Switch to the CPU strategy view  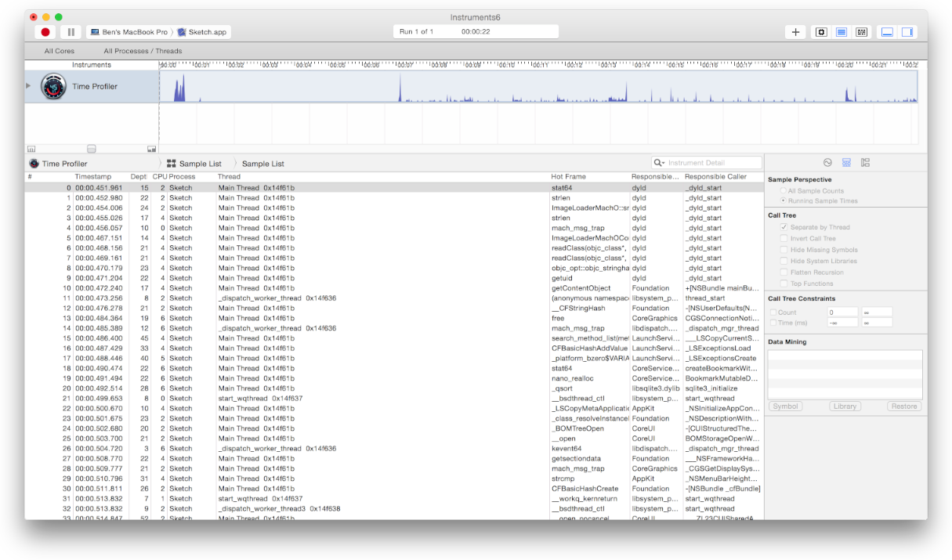821,32
